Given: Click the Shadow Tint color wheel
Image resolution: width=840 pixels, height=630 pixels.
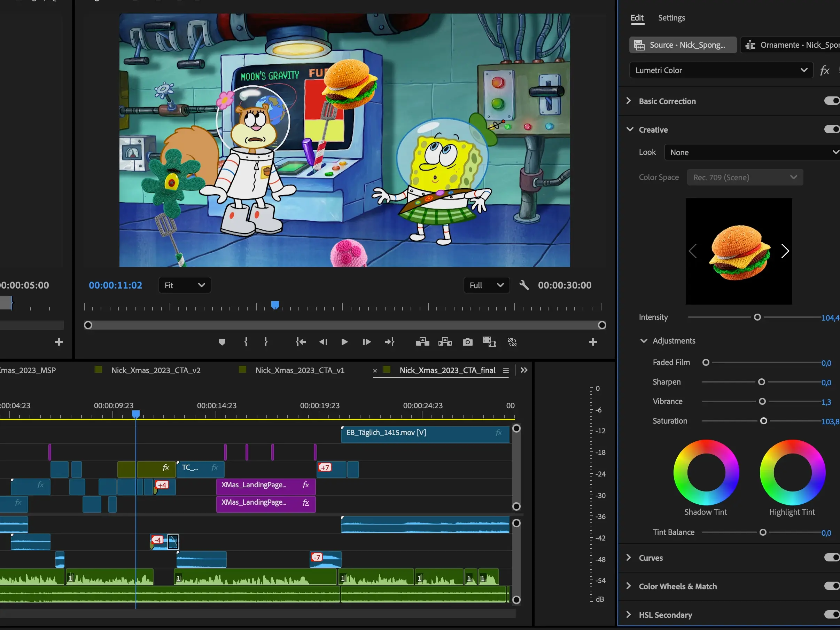Looking at the screenshot, I should pos(706,472).
